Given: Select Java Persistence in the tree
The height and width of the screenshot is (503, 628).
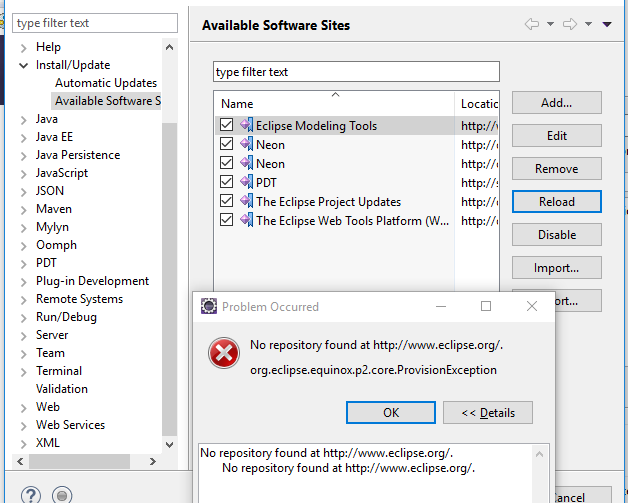Looking at the screenshot, I should point(78,155).
